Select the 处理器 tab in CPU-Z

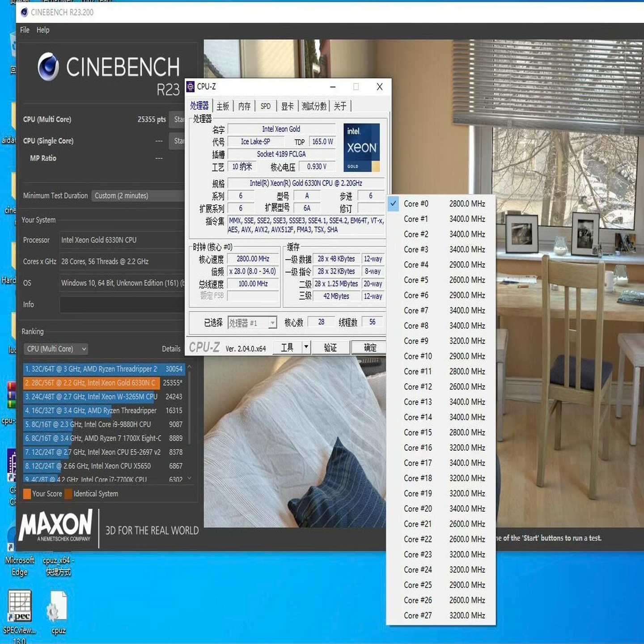pyautogui.click(x=199, y=106)
